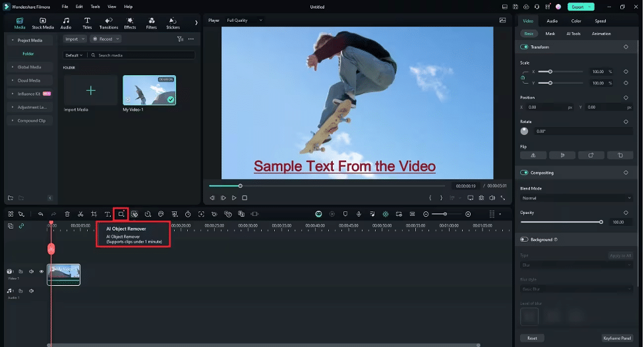Select the scissors split tool
Screen dimensions: 644x347
[x=80, y=214]
